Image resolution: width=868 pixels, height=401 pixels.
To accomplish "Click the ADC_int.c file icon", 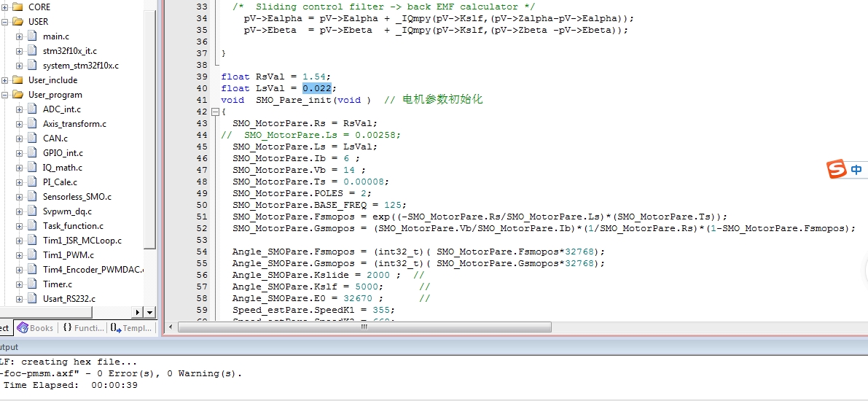I will [31, 109].
